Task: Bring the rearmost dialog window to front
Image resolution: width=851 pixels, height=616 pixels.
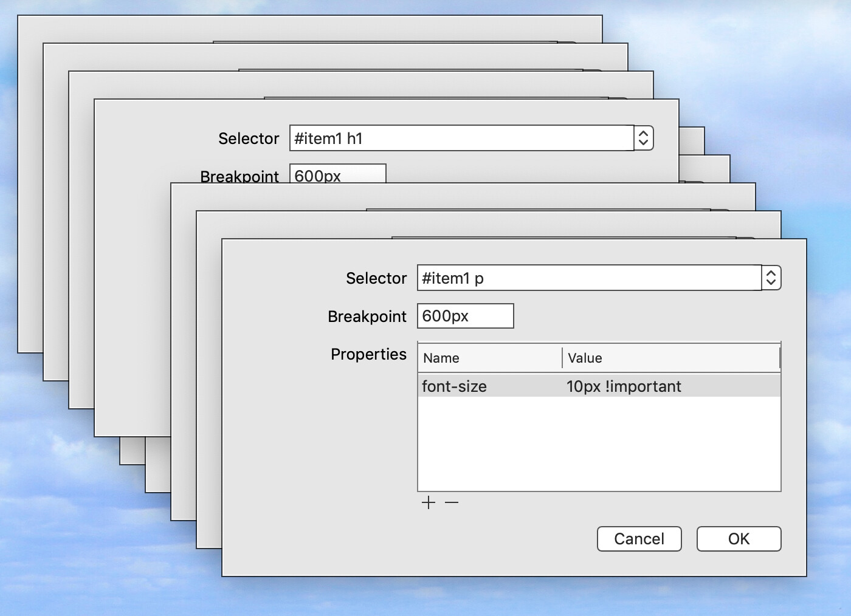Action: point(304,28)
